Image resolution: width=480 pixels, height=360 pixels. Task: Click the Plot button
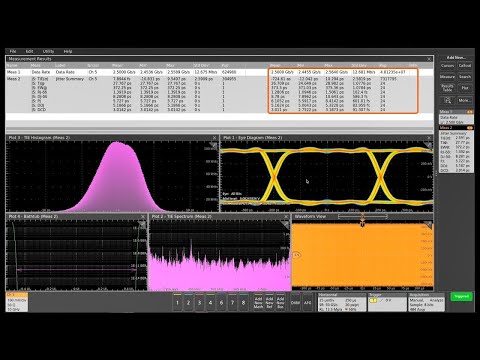pyautogui.click(x=465, y=88)
